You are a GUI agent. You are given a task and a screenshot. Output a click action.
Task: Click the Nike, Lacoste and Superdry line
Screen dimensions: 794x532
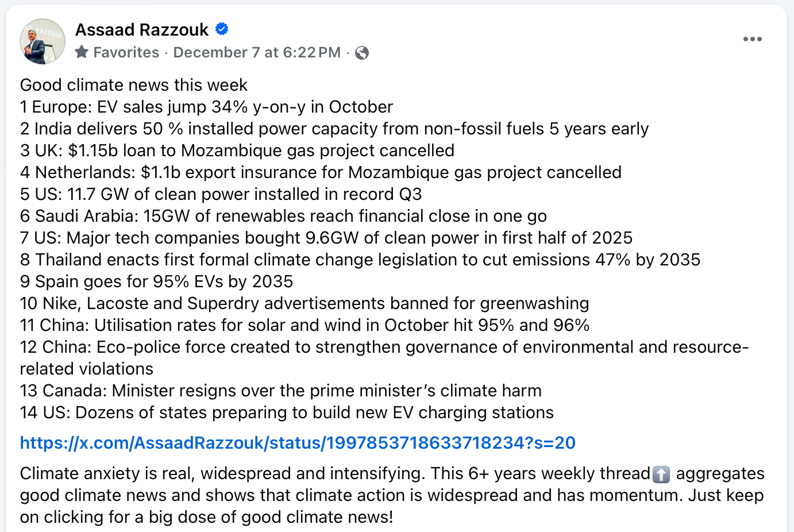[305, 303]
